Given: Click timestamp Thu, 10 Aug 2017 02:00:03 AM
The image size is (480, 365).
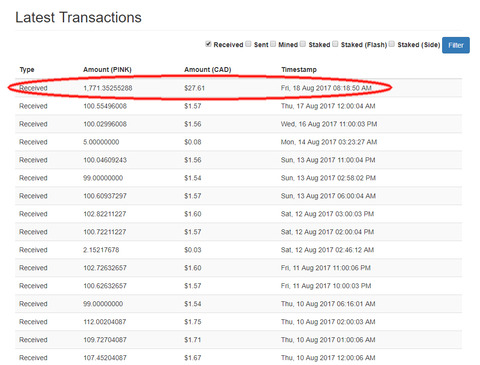Looking at the screenshot, I should (328, 322).
